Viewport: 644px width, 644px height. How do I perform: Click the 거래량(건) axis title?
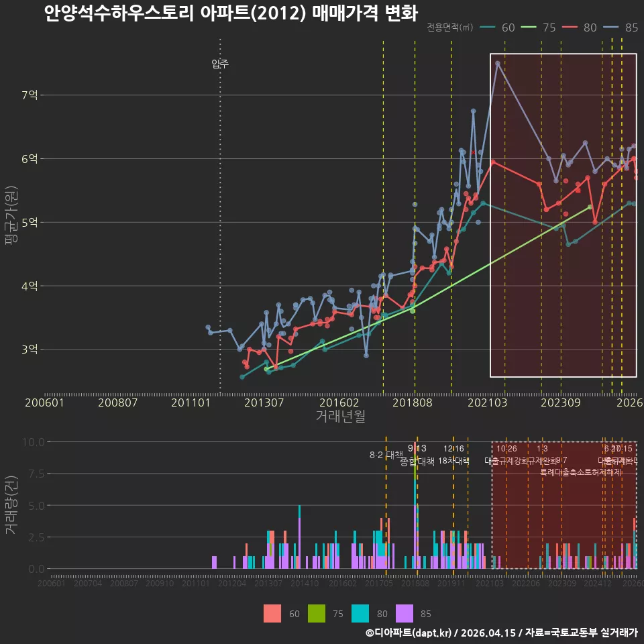11,504
